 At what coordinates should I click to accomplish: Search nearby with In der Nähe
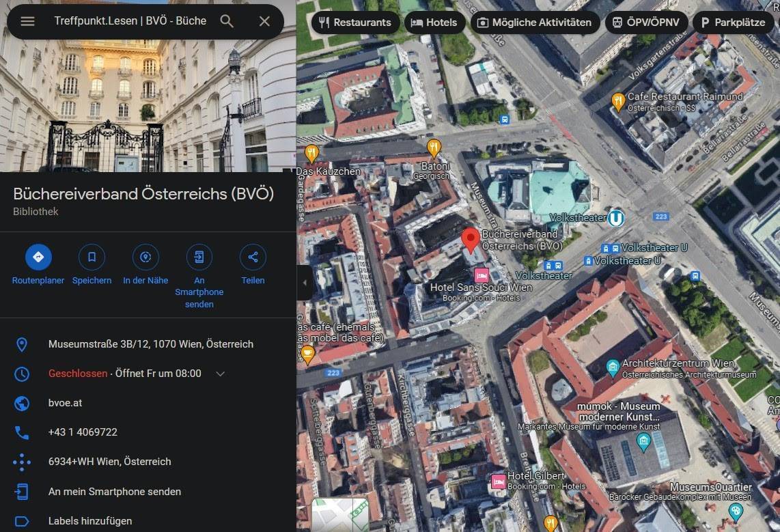click(145, 257)
